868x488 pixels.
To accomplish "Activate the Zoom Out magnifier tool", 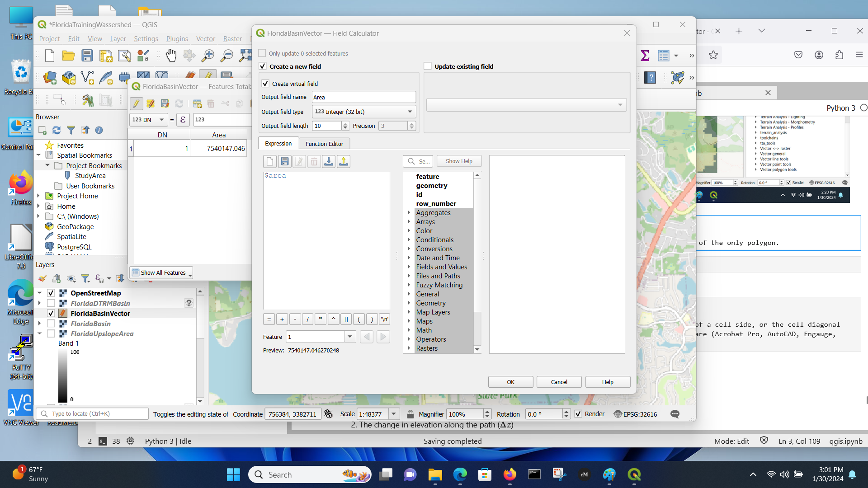I will [226, 56].
